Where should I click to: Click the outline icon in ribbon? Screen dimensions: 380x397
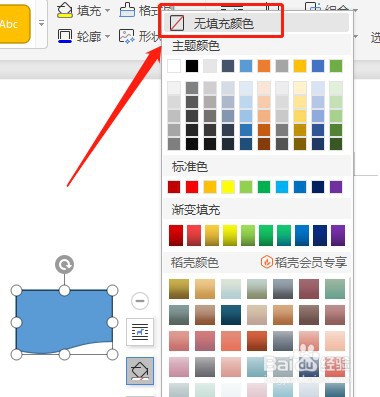64,35
